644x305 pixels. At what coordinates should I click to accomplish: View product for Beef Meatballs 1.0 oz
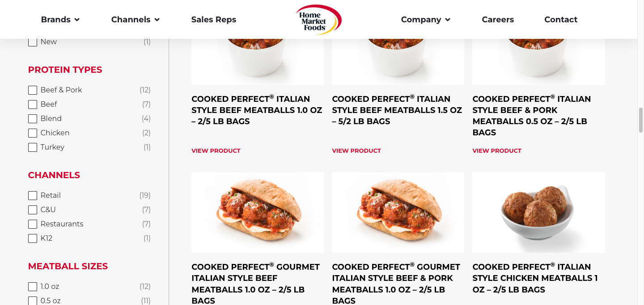216,151
